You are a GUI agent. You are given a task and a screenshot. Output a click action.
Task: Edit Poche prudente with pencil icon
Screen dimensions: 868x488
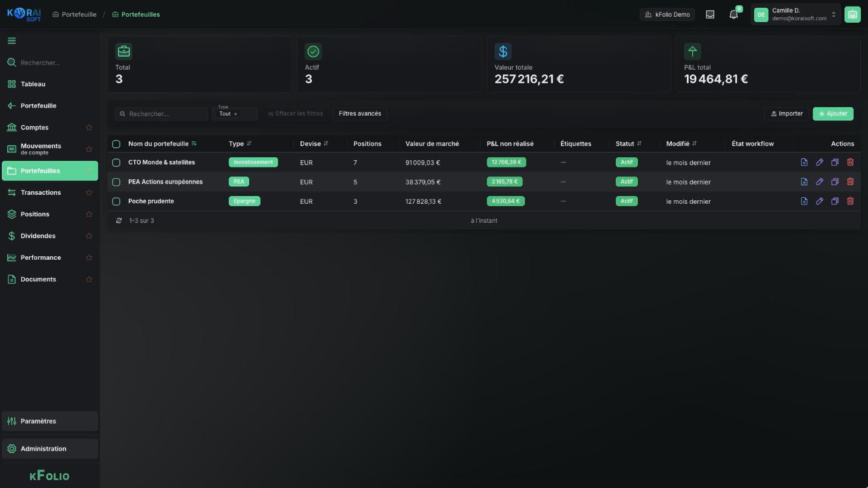(x=820, y=201)
